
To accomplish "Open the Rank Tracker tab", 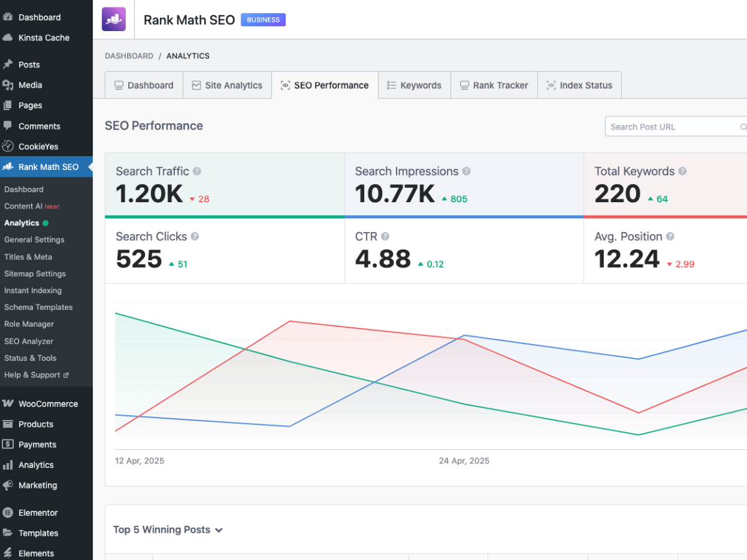I will (x=494, y=85).
